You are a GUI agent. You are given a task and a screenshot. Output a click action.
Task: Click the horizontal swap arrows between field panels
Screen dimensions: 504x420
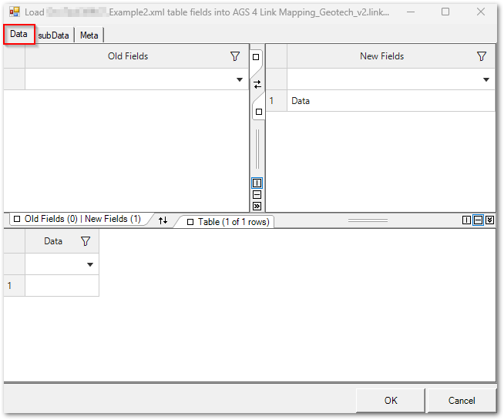pos(257,84)
